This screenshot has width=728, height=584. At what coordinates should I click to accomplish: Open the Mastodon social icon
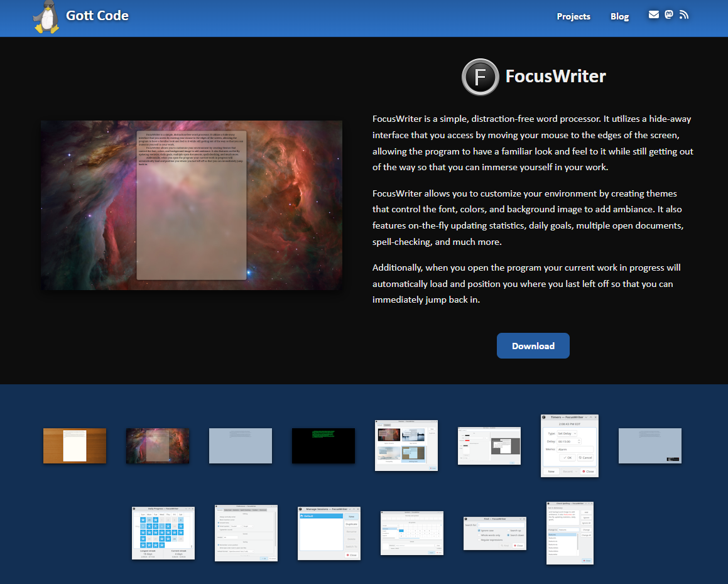tap(669, 15)
